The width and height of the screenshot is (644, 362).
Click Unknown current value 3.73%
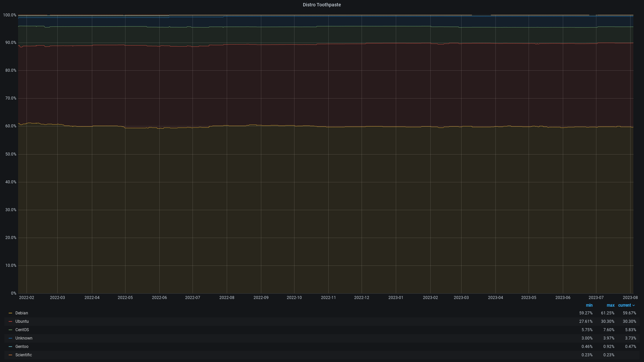pyautogui.click(x=631, y=338)
